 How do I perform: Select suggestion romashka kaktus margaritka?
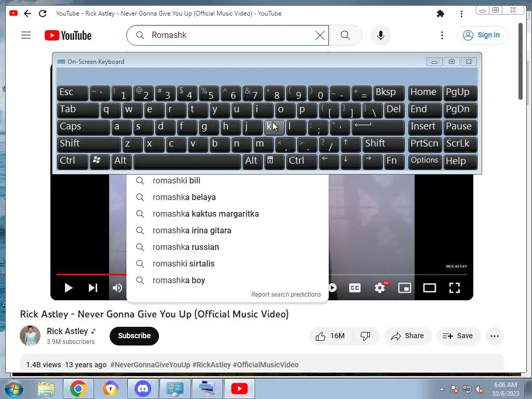pyautogui.click(x=228, y=214)
